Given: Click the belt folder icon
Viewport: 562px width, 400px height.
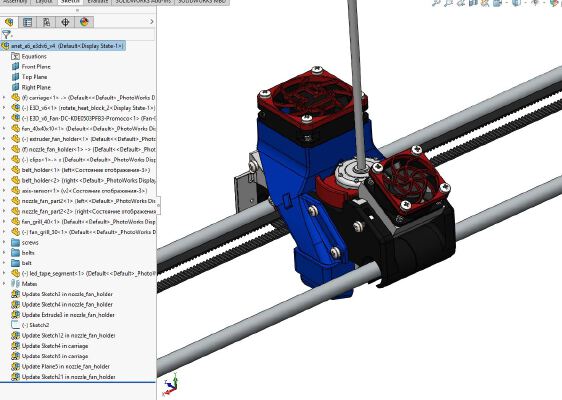Looking at the screenshot, I should tap(15, 263).
